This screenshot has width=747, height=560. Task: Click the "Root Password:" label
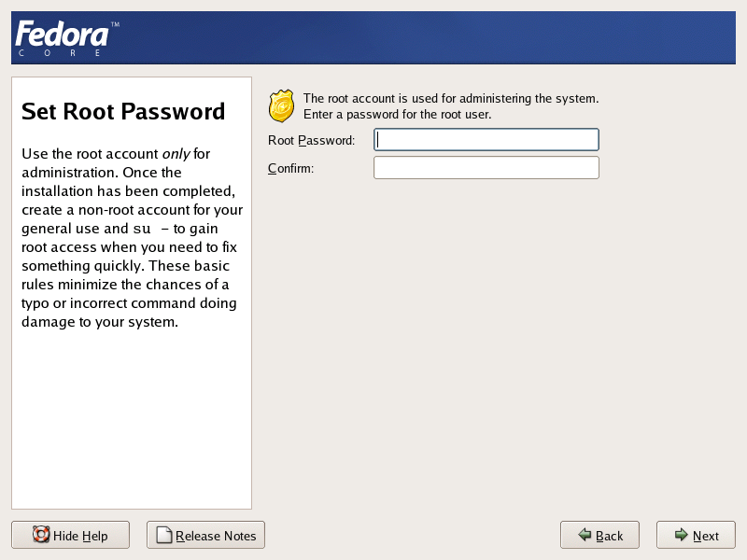click(x=311, y=141)
